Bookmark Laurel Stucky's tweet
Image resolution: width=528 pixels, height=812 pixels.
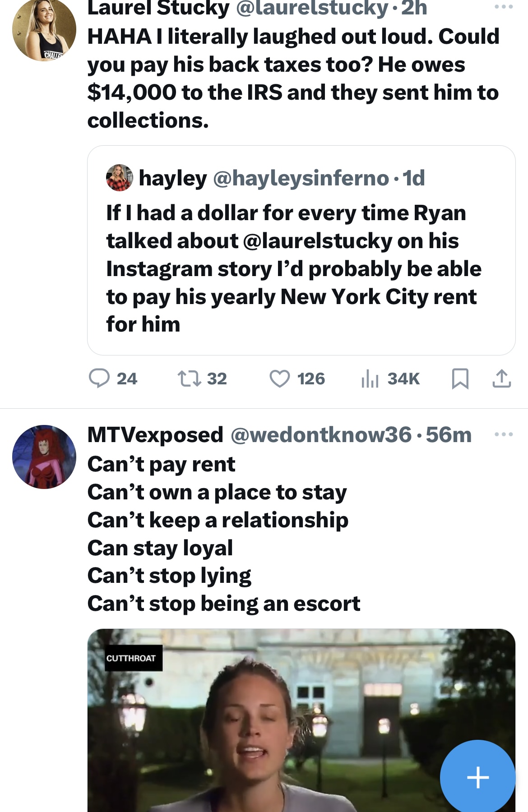click(460, 378)
